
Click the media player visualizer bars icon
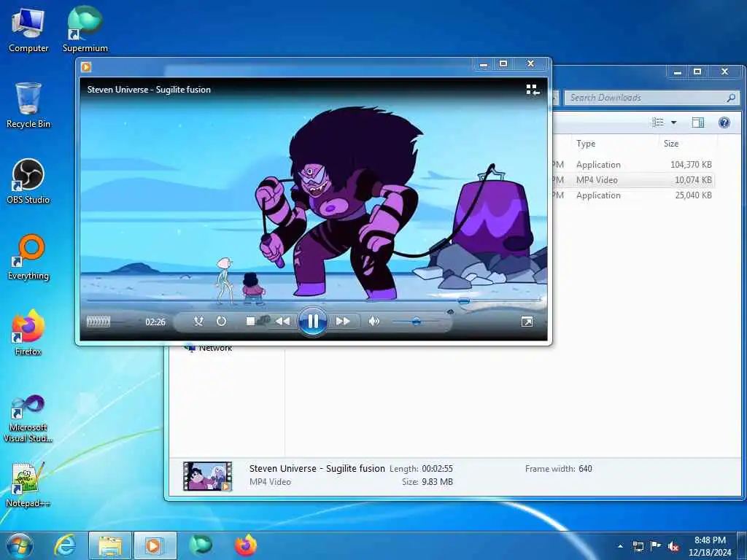[98, 322]
